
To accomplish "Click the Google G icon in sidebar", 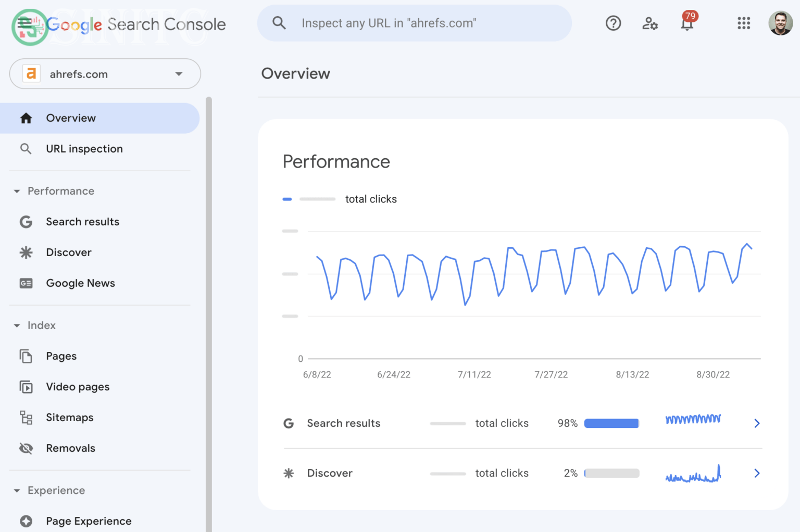I will [26, 222].
